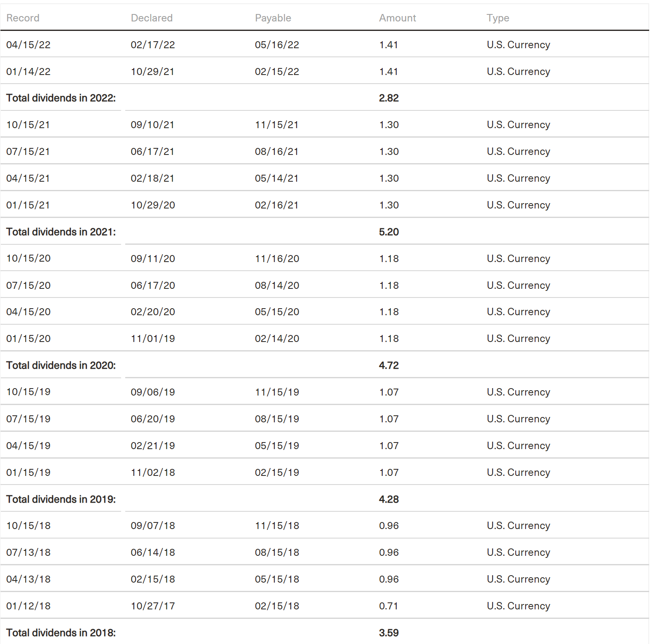Select payable date 02/15/19
This screenshot has height=644, width=650.
point(277,473)
